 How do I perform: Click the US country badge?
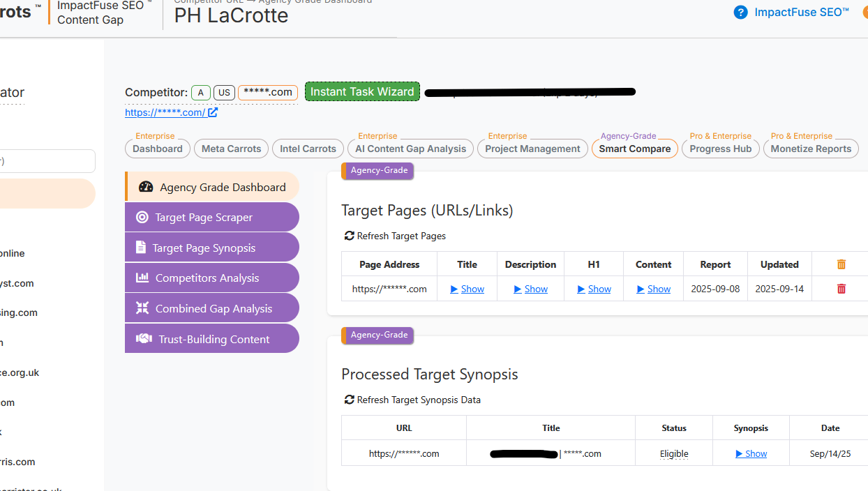[224, 92]
